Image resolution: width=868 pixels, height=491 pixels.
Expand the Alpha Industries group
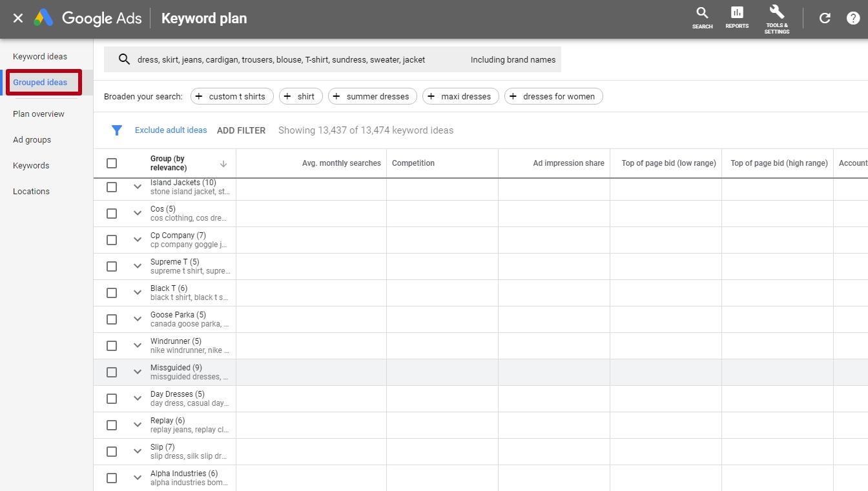pos(137,478)
